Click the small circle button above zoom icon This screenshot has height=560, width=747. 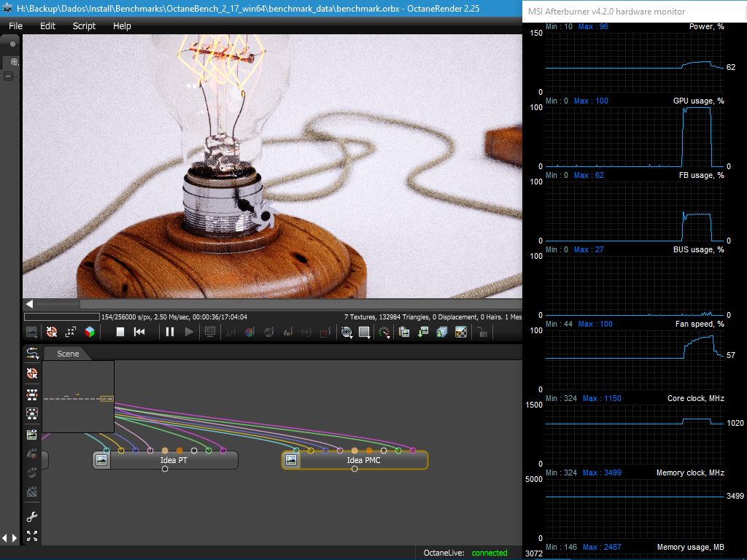(x=13, y=44)
